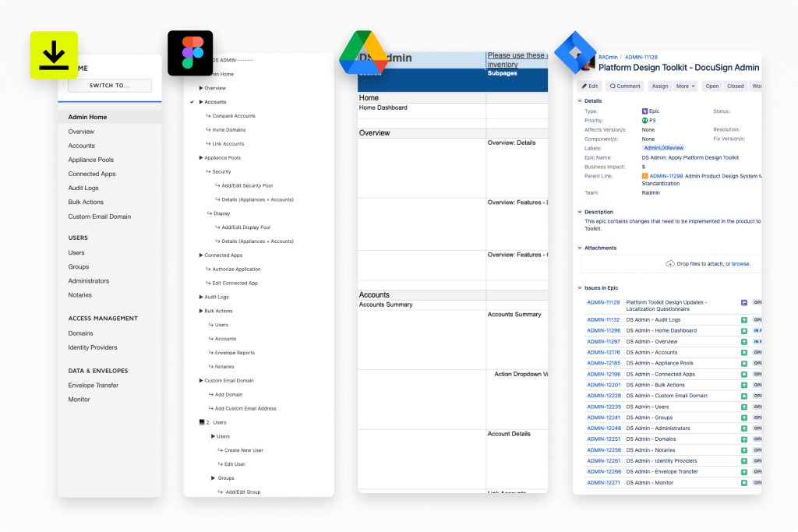Open the ADMIN-11298 parent link
The width and height of the screenshot is (798, 532).
(x=666, y=176)
